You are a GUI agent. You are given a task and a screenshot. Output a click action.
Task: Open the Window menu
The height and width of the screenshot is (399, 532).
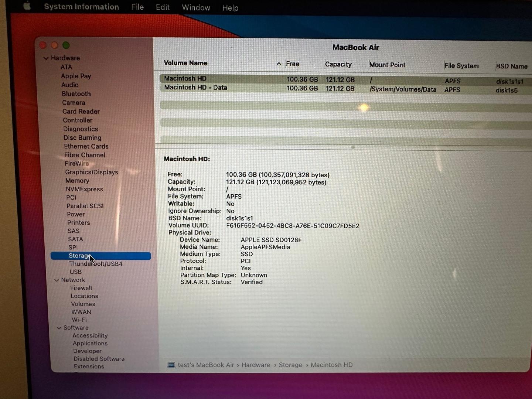(196, 7)
